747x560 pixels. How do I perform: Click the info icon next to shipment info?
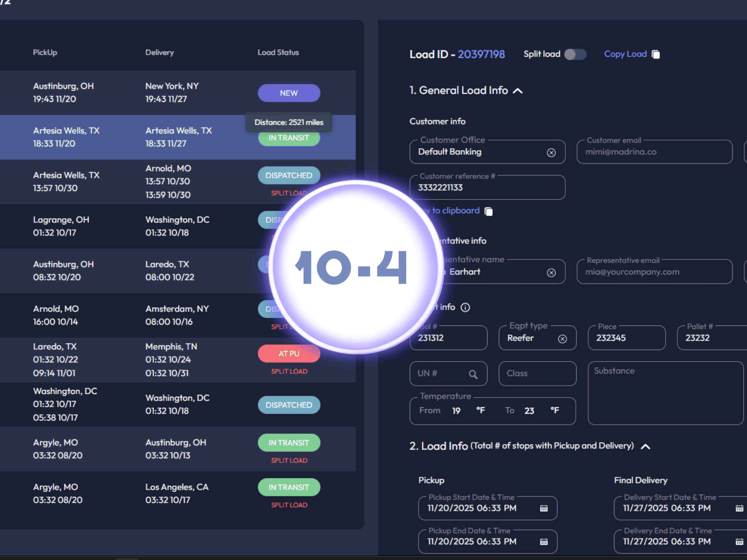466,307
